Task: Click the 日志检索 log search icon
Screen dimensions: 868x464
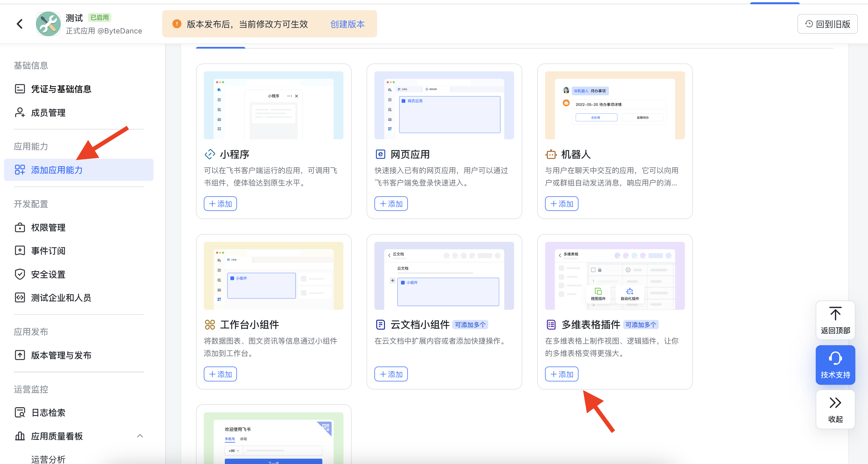Action: click(20, 413)
